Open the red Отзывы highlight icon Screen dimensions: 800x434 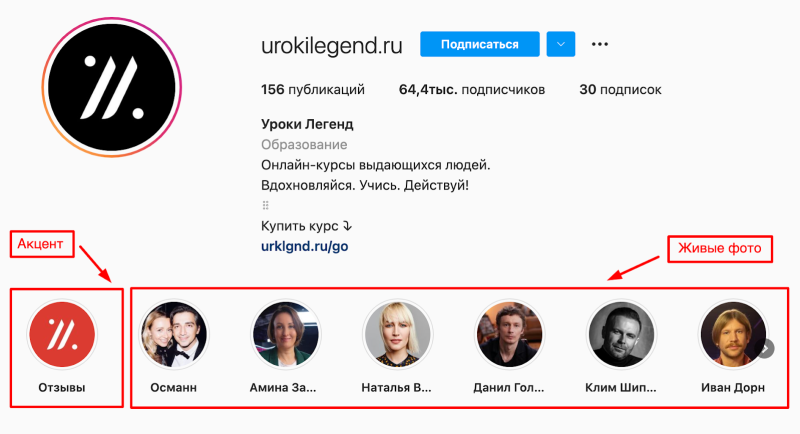tap(62, 335)
